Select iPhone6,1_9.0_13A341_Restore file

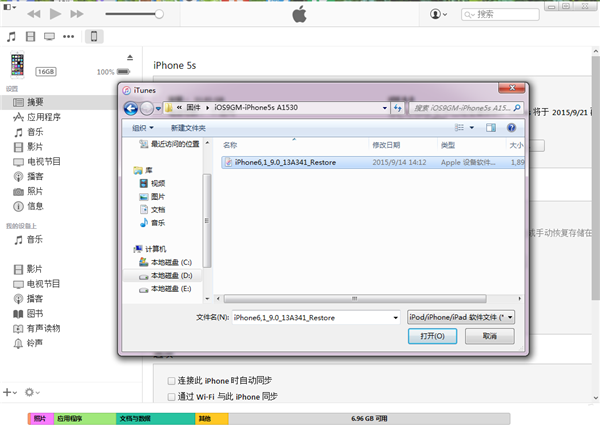(373, 163)
